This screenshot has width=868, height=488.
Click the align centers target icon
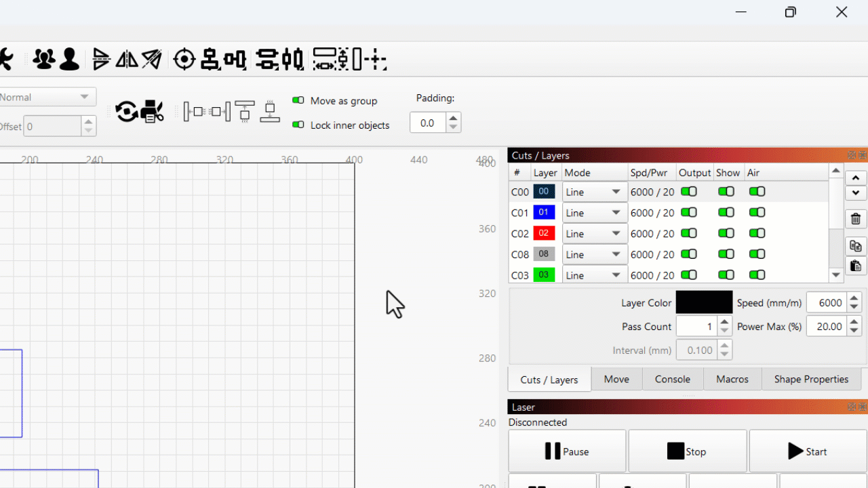click(184, 60)
